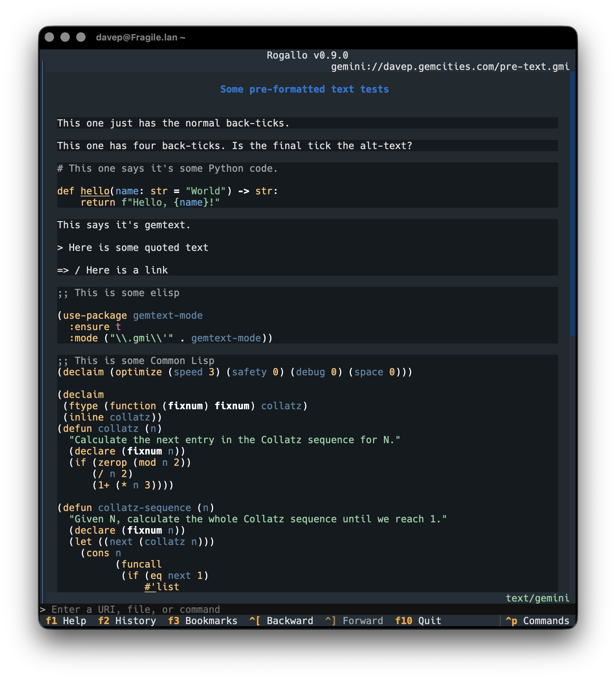Click the '> Here is some quoted text' line

[x=133, y=247]
